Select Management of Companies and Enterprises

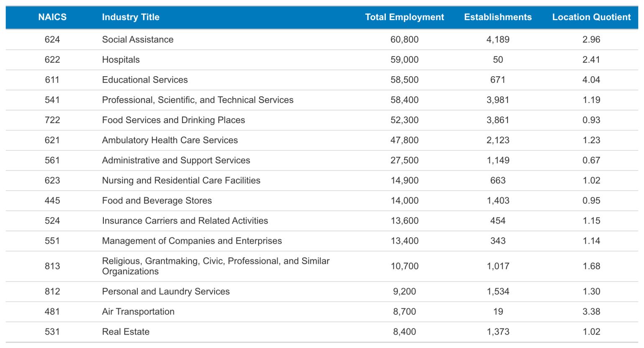(192, 241)
